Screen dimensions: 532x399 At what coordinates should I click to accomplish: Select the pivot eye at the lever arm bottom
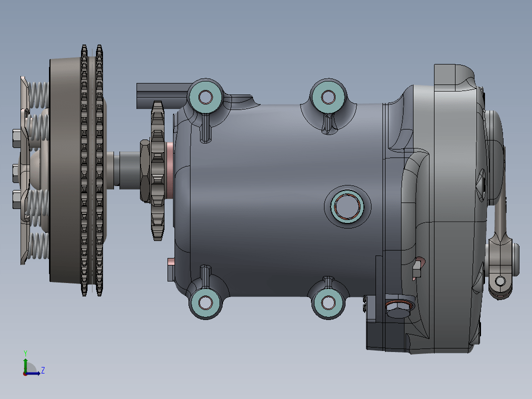pos(500,281)
